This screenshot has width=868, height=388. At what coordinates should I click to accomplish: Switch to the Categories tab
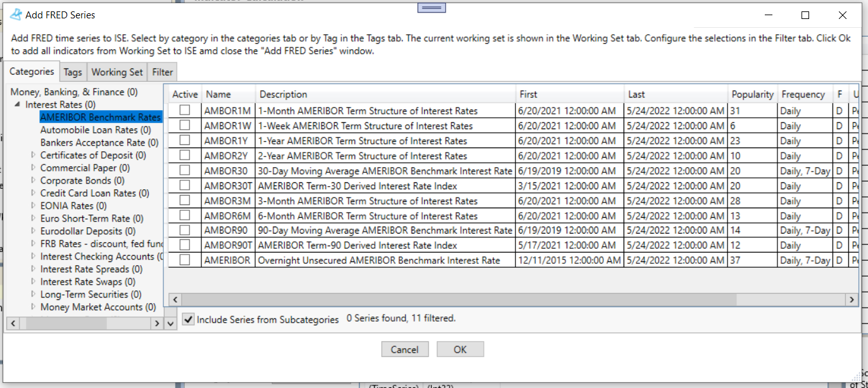click(32, 72)
